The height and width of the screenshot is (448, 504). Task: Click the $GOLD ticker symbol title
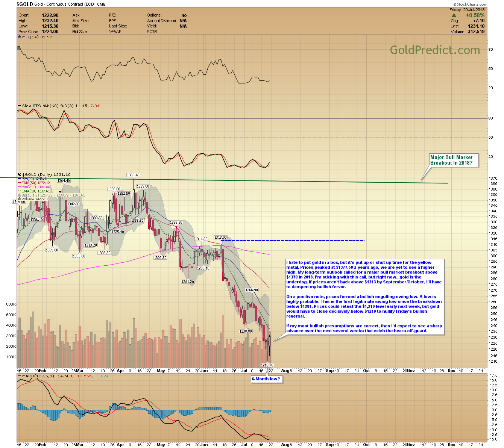pos(24,4)
